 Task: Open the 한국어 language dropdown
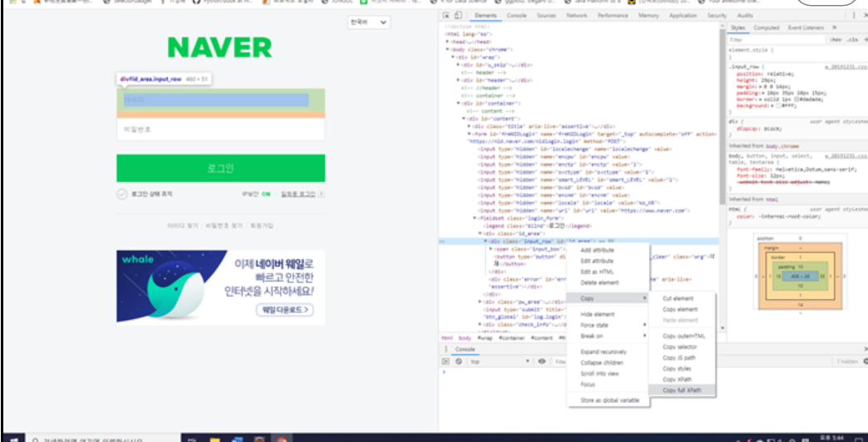pos(368,22)
